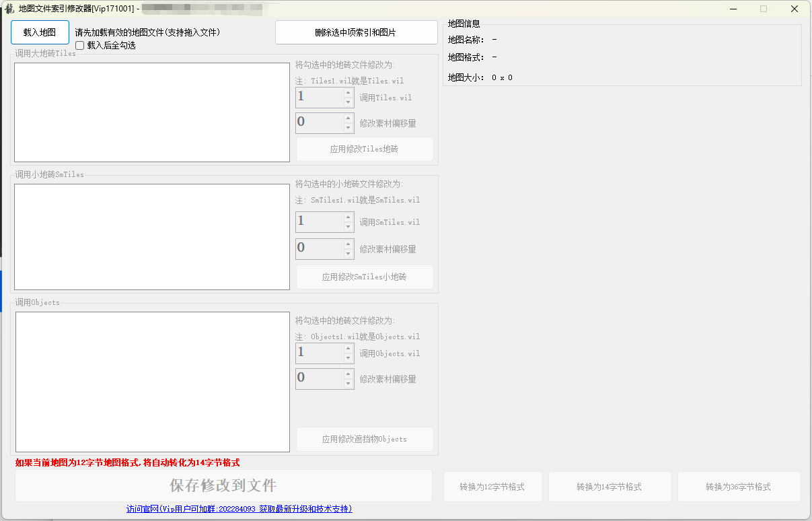Click inside the 调用大地砖Tiles list area

151,111
